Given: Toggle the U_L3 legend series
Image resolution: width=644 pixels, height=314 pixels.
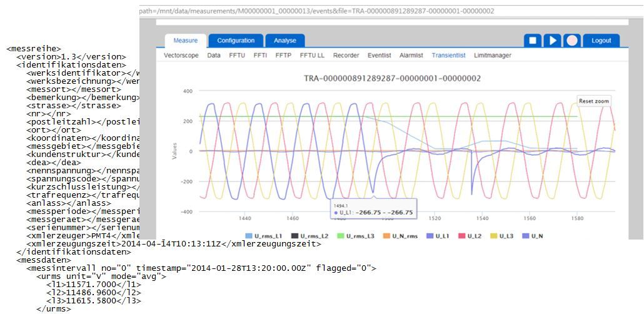Looking at the screenshot, I should (x=502, y=236).
